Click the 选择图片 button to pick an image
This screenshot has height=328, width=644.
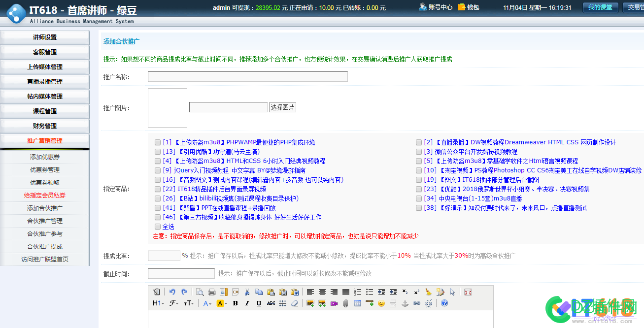click(x=283, y=107)
